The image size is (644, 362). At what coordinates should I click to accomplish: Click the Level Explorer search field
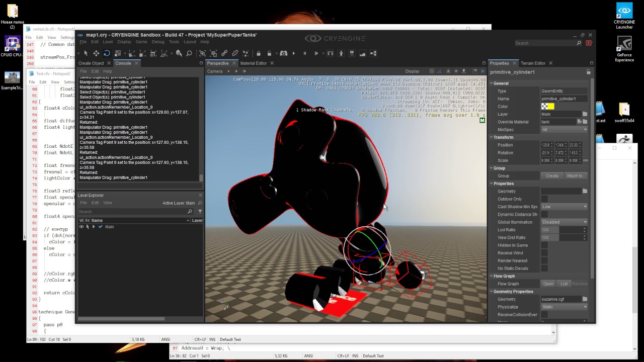point(135,212)
